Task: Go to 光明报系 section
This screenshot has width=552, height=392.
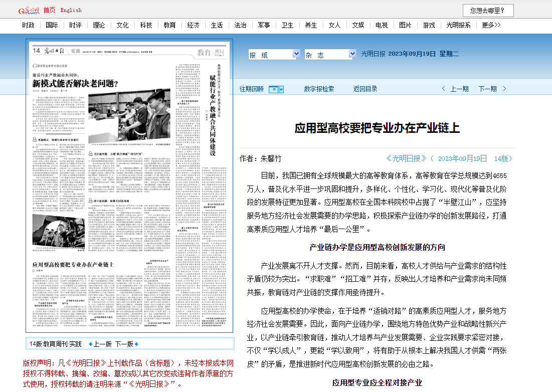Action: [x=458, y=25]
